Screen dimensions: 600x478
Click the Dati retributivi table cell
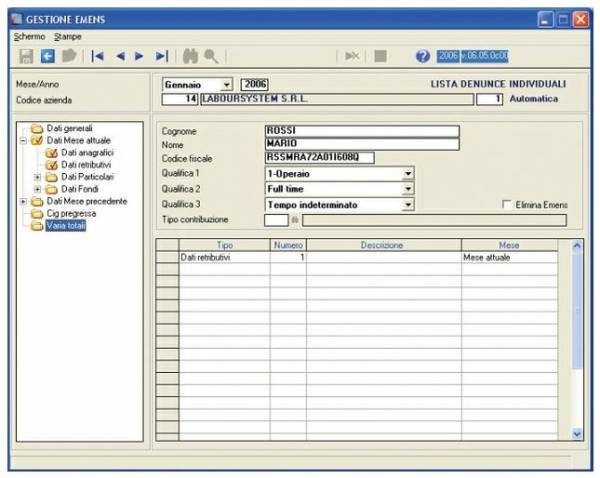click(x=225, y=258)
